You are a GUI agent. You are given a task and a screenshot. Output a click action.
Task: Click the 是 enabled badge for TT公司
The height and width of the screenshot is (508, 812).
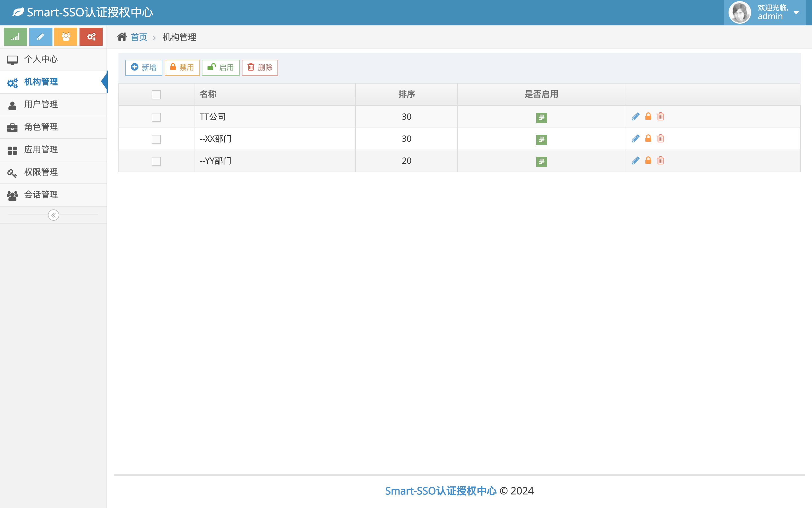[x=541, y=118]
